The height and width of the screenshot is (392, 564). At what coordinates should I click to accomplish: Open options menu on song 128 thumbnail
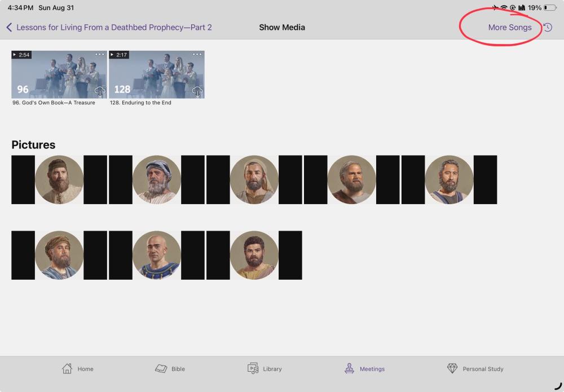(197, 55)
